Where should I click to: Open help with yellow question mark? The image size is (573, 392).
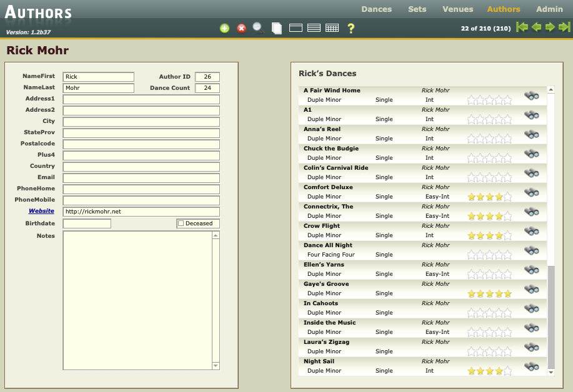click(x=351, y=28)
